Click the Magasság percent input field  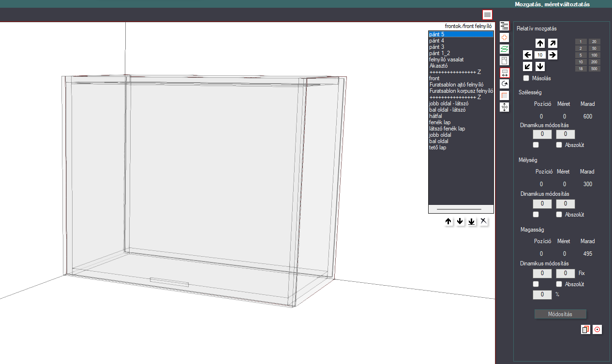542,294
